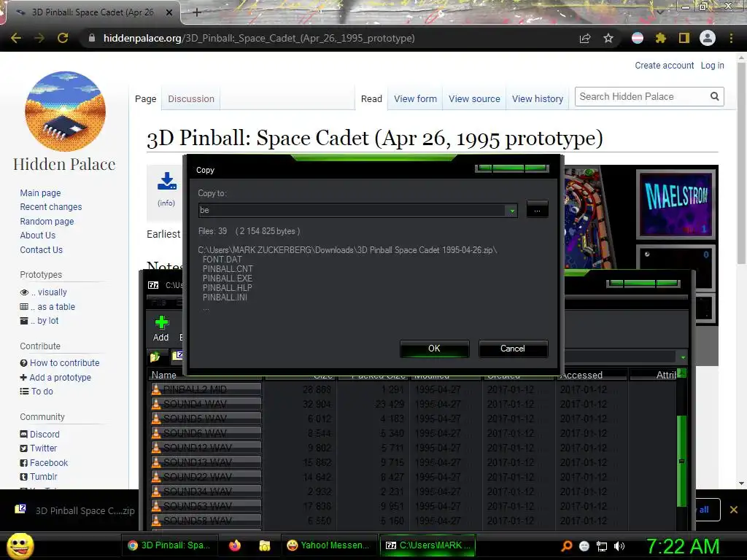Click the browser Back arrow

[x=16, y=38]
